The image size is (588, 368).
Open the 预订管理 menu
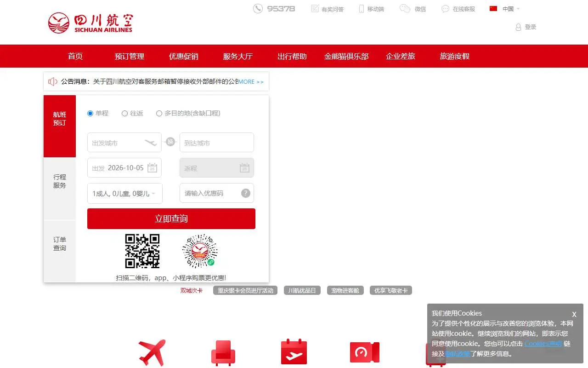[x=130, y=56]
